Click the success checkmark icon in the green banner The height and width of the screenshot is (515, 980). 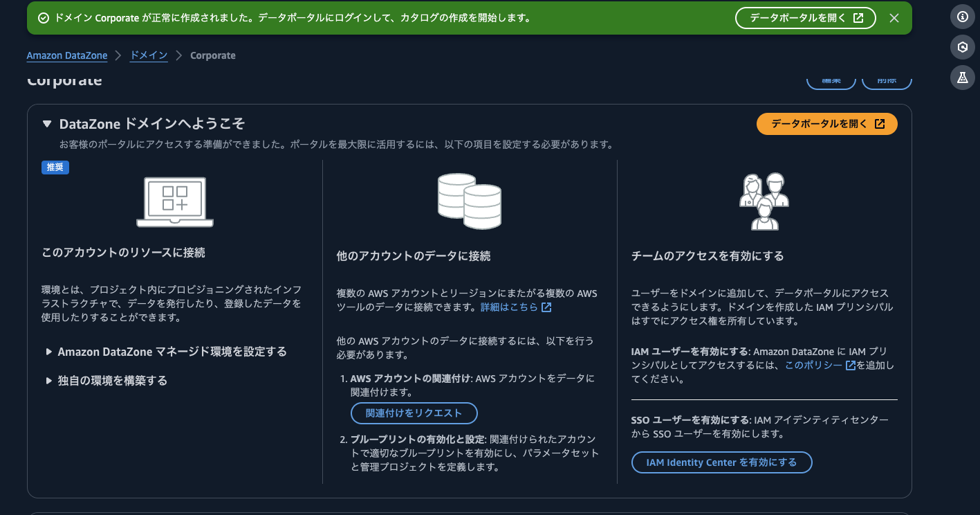point(44,17)
